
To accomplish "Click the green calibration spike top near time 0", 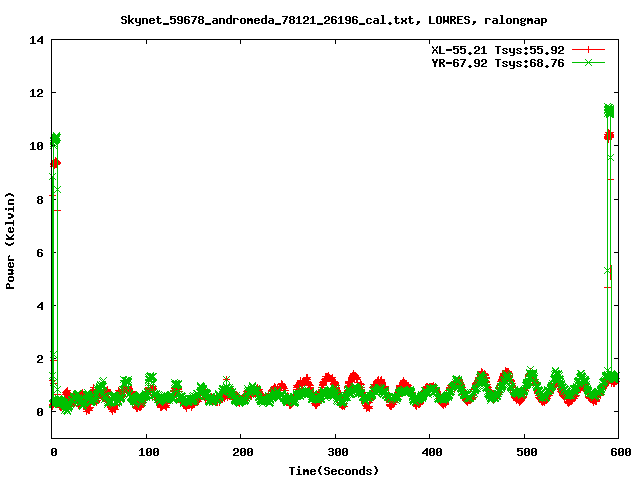I will [x=55, y=139].
